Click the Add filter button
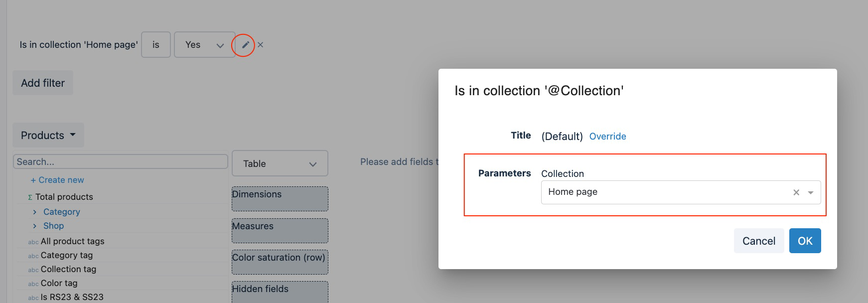 tap(43, 83)
